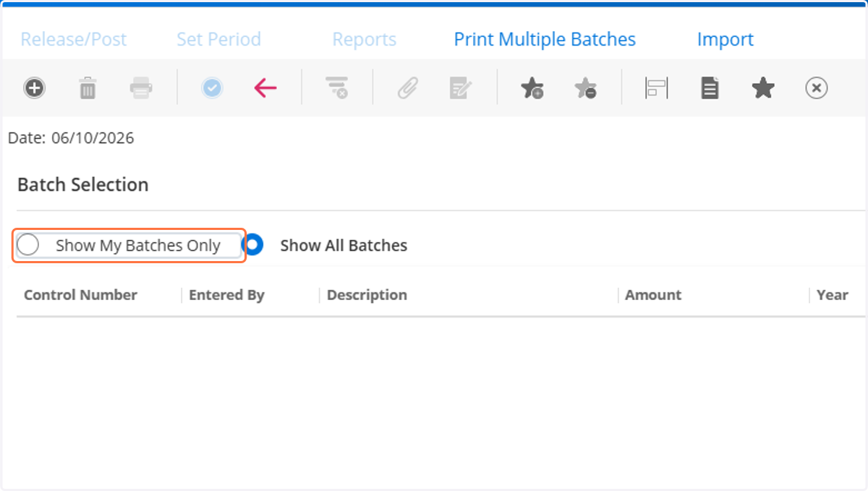Click the Batch Selection heading
Screen dimensions: 868x491
pos(83,184)
